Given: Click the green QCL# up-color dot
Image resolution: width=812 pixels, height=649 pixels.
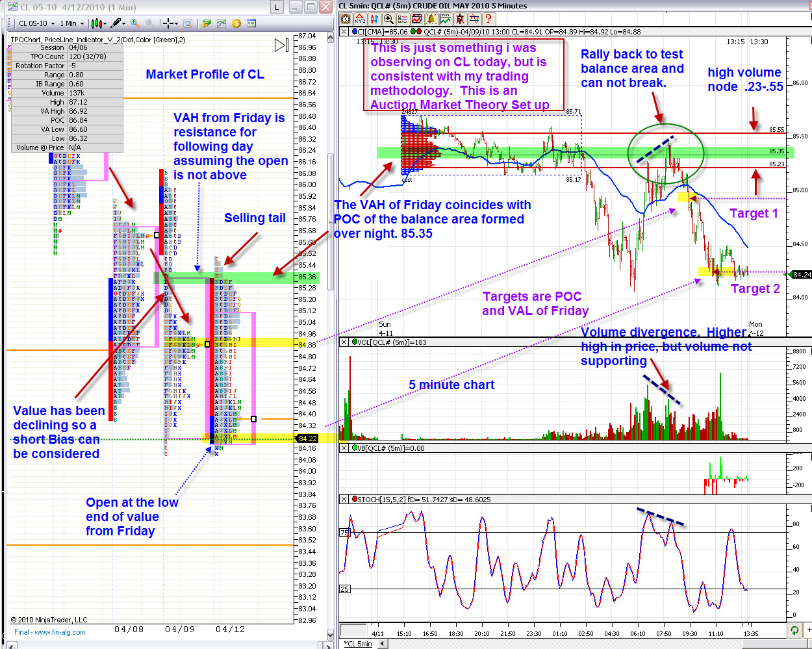Looking at the screenshot, I should pos(413,31).
